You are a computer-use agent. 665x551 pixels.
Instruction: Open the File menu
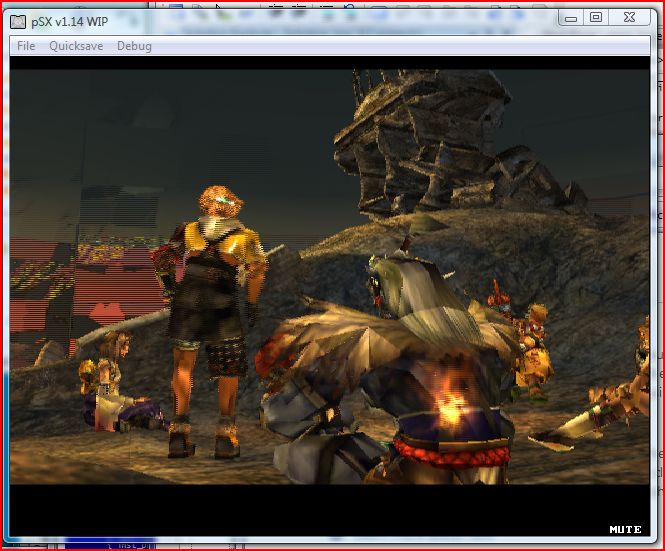click(x=26, y=46)
